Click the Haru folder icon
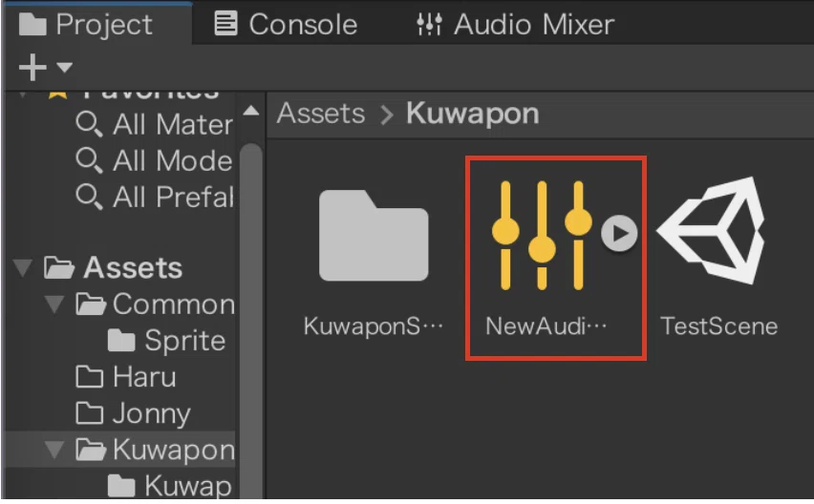 tap(89, 377)
